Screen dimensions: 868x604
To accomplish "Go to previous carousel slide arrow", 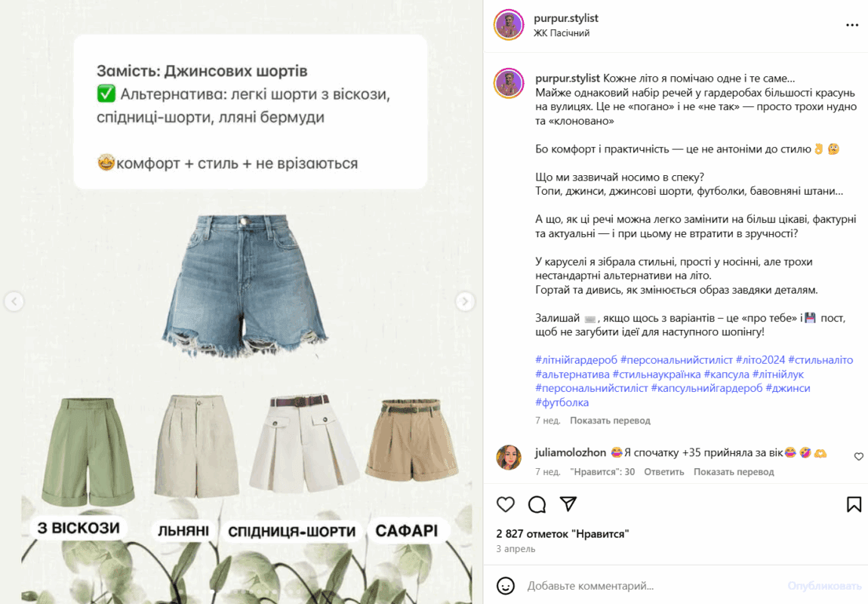I will [x=14, y=301].
